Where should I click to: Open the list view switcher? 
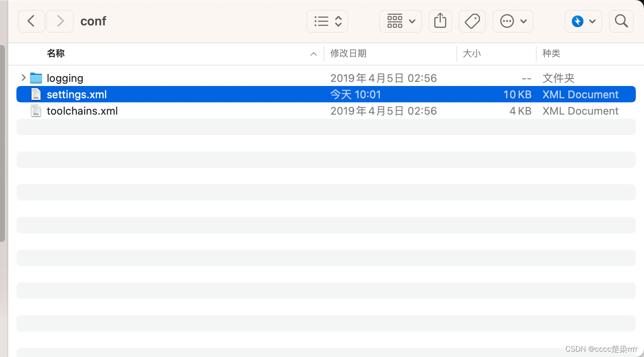pos(327,21)
